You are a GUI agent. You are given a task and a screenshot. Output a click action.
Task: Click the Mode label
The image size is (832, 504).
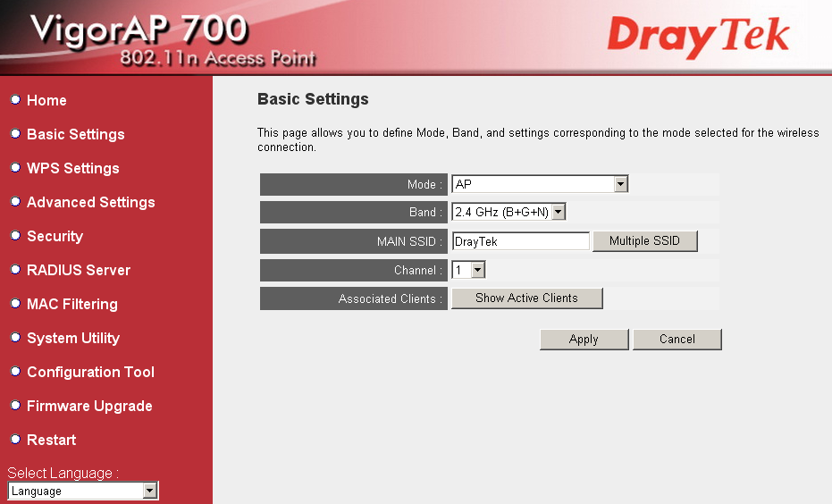[x=424, y=184]
